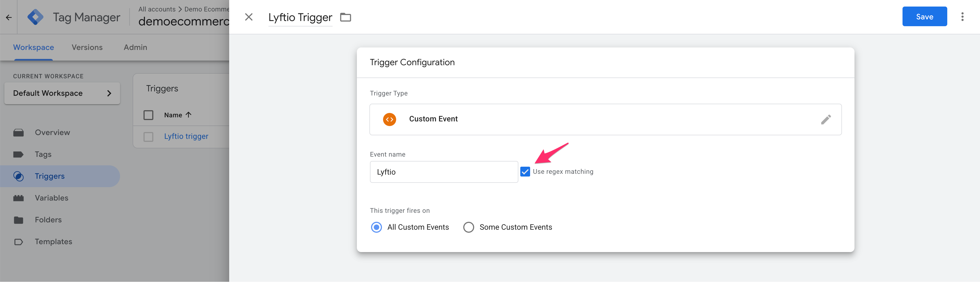
Task: Click the back arrow next to Tag Manager
Action: pos(9,17)
